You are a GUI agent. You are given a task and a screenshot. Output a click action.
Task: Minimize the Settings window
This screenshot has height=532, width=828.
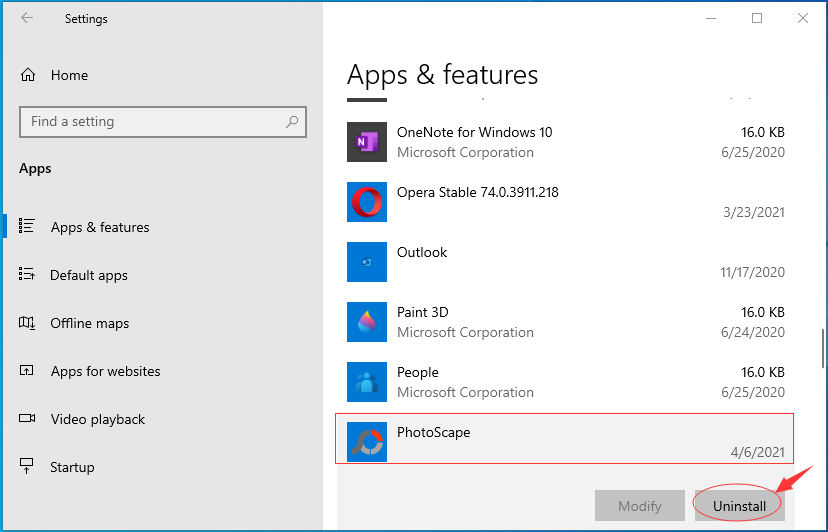[x=711, y=18]
